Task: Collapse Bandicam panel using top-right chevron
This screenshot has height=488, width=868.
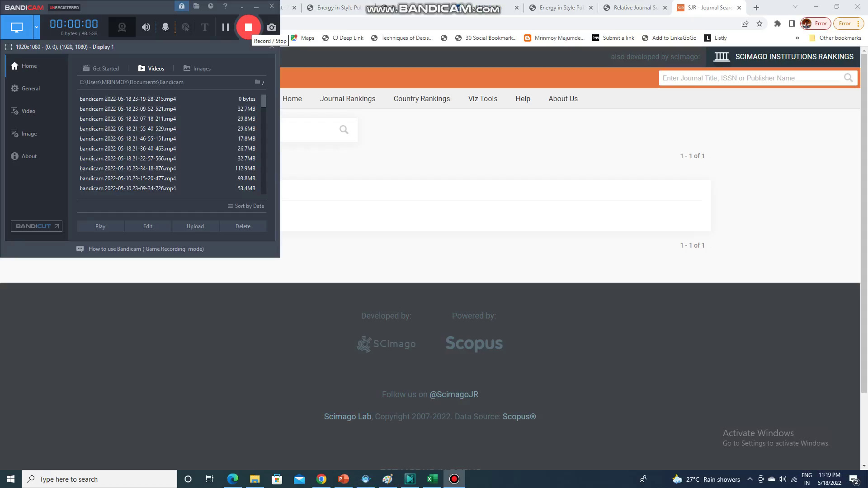Action: 272,47
